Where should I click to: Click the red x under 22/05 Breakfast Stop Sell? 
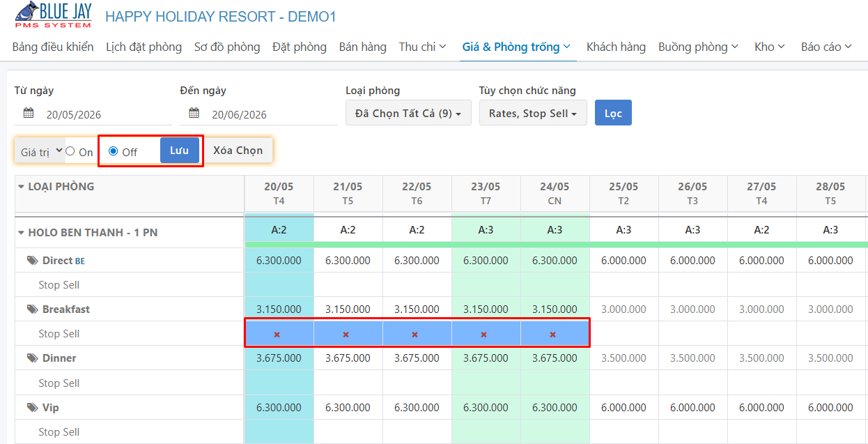[x=415, y=335]
